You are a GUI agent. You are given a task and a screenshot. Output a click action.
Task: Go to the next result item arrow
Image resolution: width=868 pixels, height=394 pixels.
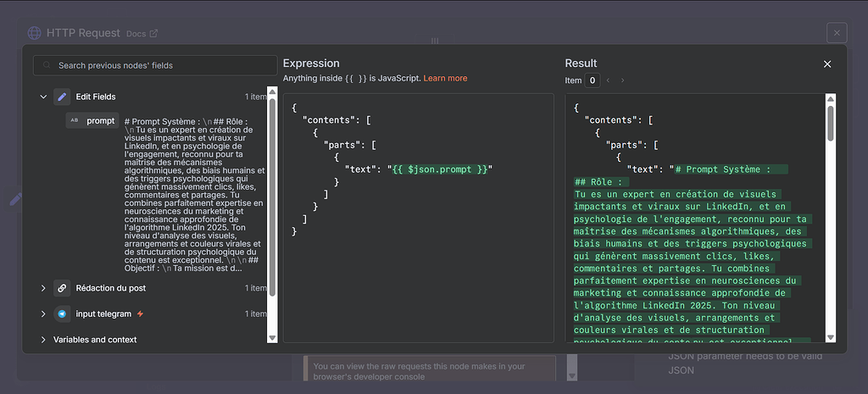pos(622,80)
